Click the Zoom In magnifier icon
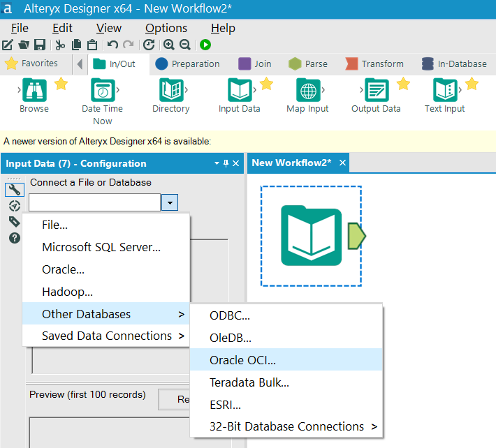Image resolution: width=496 pixels, height=448 pixels. pos(169,45)
